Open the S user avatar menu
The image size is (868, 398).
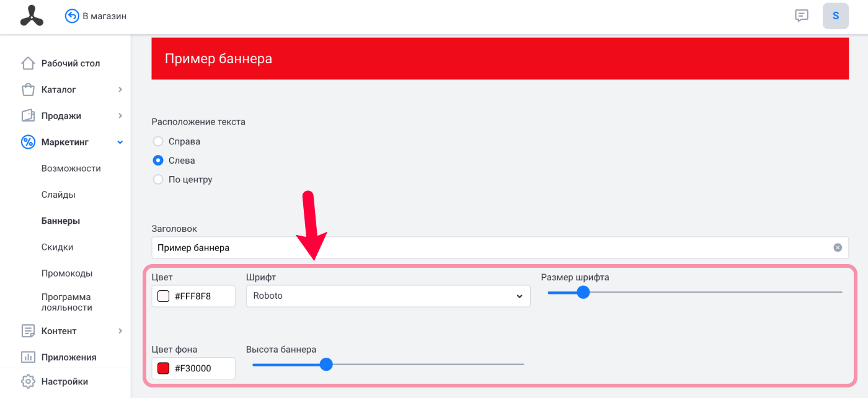point(836,16)
